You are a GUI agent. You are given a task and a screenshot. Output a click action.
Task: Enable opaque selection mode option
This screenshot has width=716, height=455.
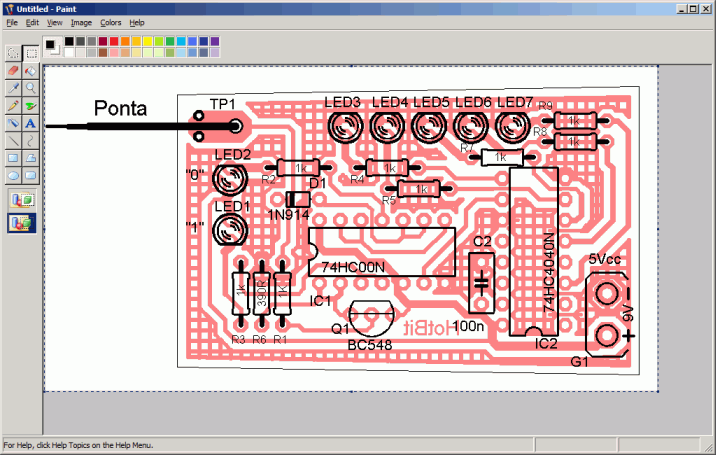(x=22, y=200)
